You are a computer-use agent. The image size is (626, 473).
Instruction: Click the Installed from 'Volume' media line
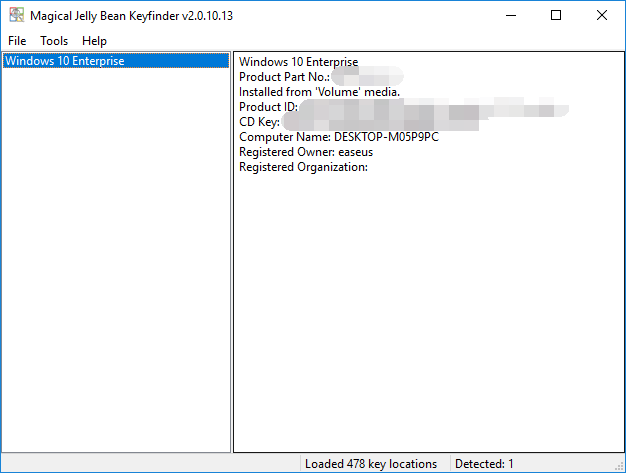pos(319,92)
